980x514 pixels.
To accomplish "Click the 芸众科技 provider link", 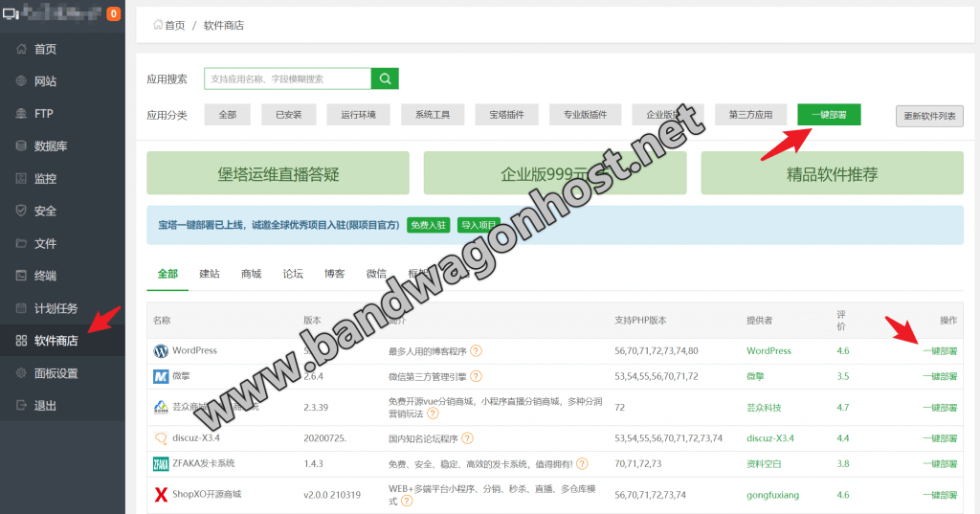I will pyautogui.click(x=764, y=408).
